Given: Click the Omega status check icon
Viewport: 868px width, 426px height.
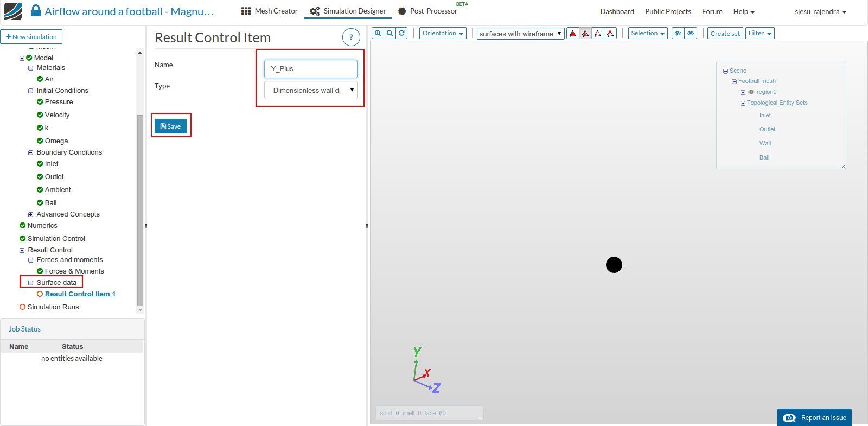Looking at the screenshot, I should (40, 141).
